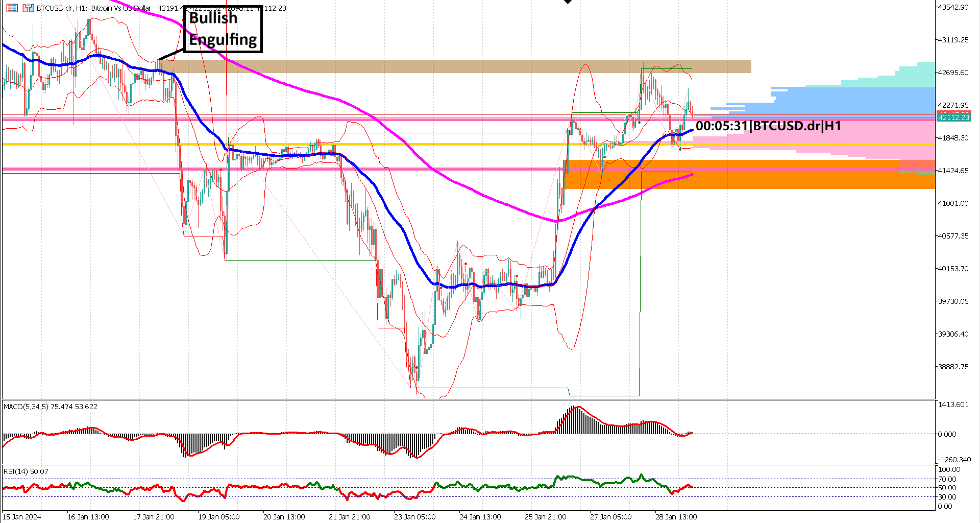Click the indicator list icon beside it
The image size is (980, 523).
click(28, 8)
